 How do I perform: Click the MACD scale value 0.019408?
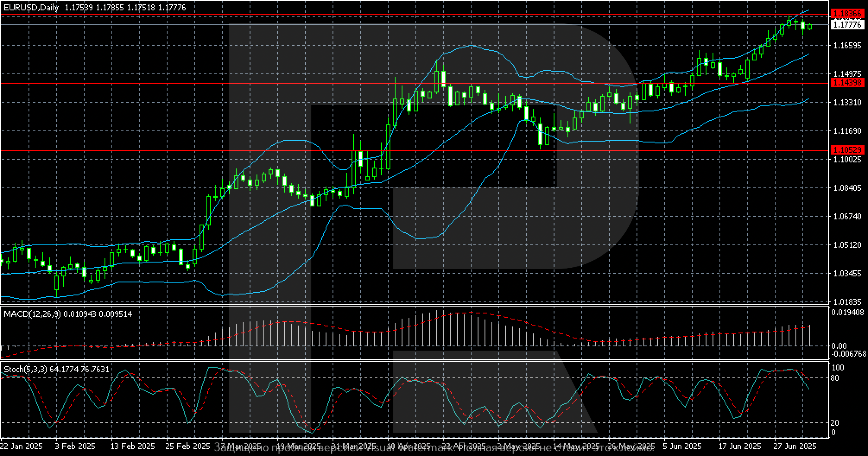[847, 312]
